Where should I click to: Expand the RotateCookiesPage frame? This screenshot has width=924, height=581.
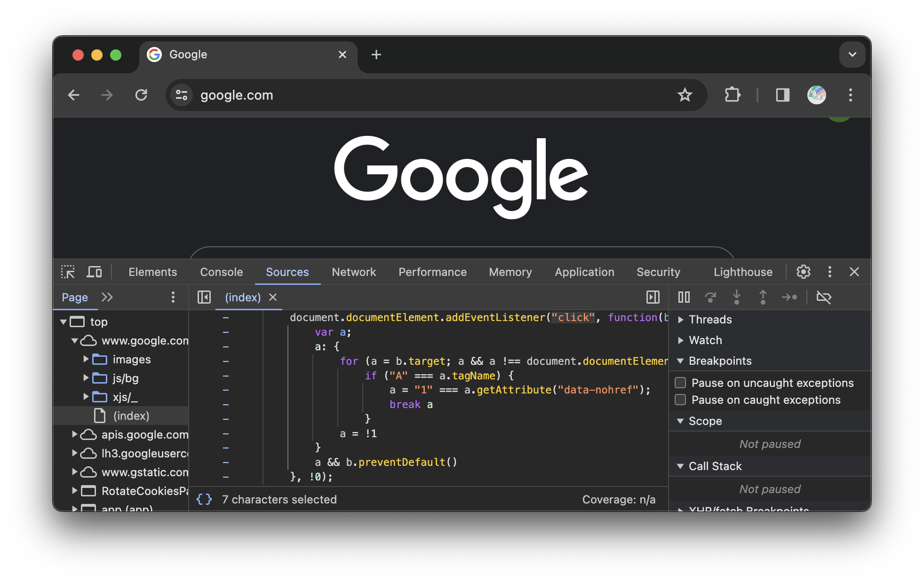tap(74, 491)
